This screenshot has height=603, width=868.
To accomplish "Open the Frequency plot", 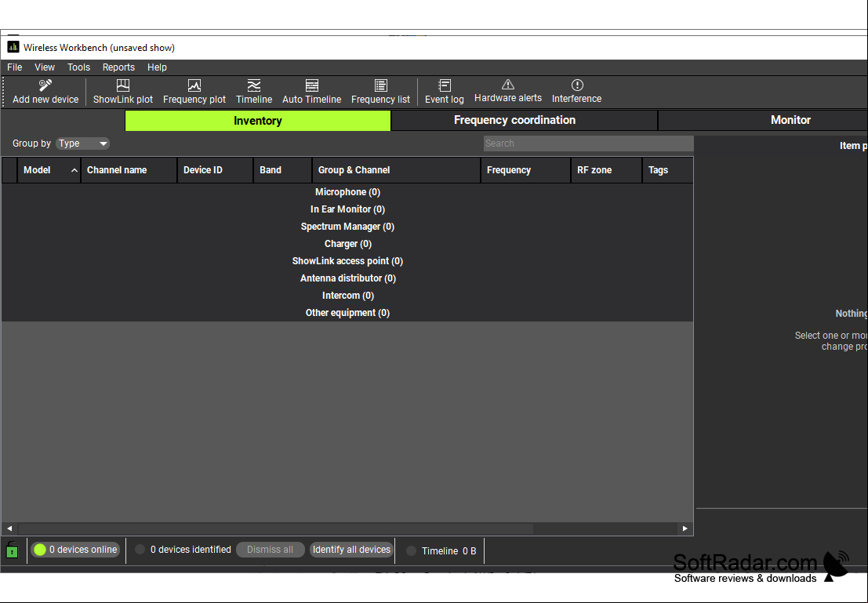I will [x=194, y=92].
